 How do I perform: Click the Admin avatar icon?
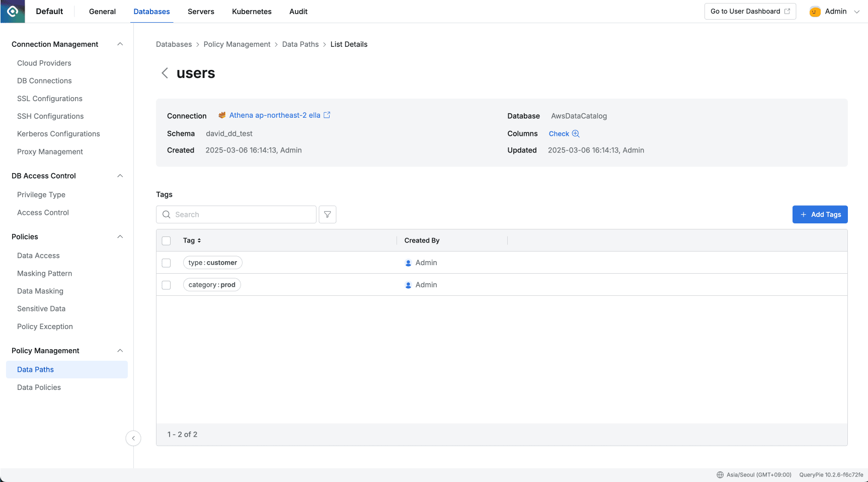(x=815, y=12)
